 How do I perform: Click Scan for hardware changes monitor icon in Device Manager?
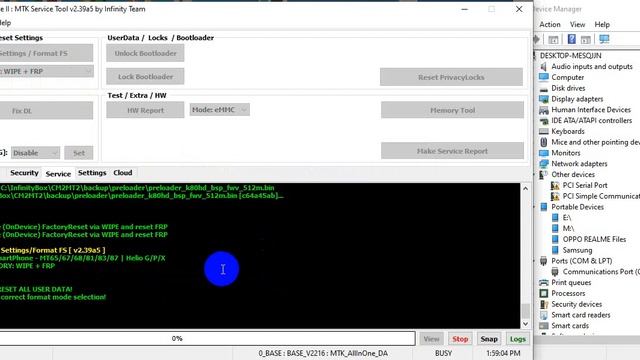pyautogui.click(x=604, y=39)
